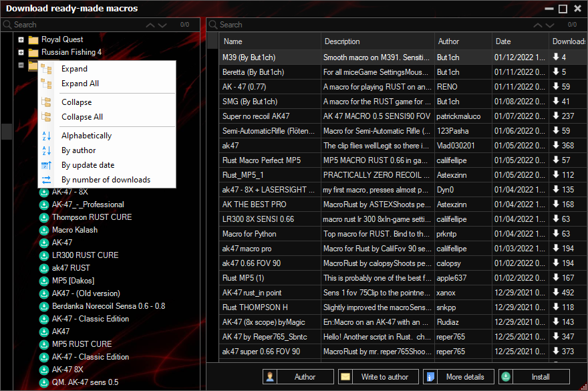Click in the right macro list Search field
The width and height of the screenshot is (588, 391).
tap(375, 25)
